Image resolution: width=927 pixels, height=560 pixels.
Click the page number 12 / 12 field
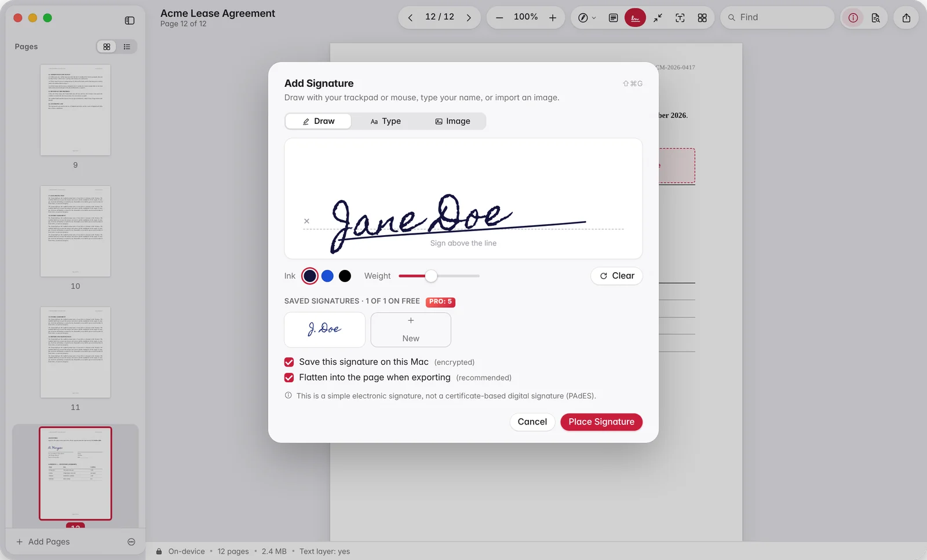[440, 17]
